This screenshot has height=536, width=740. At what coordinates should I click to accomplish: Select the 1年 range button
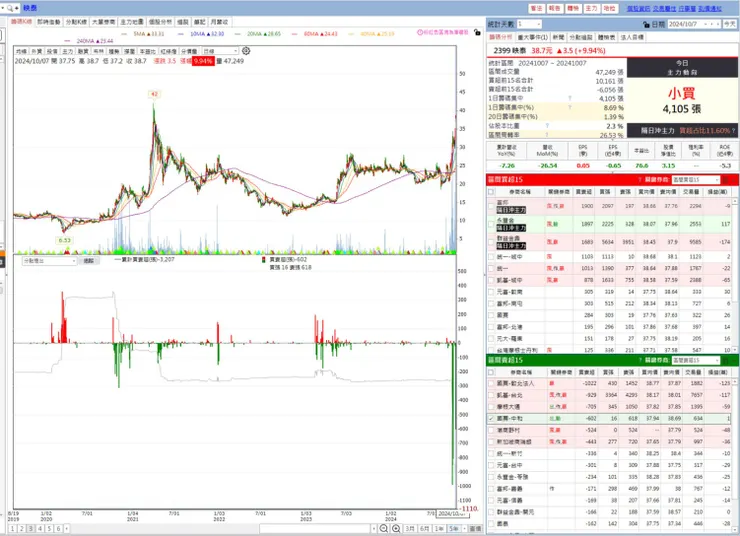[439, 529]
